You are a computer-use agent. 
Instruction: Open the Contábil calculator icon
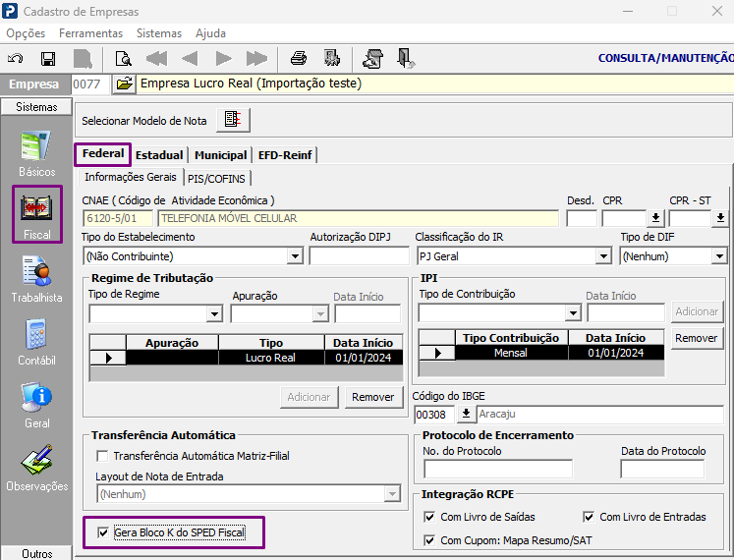pos(37,342)
